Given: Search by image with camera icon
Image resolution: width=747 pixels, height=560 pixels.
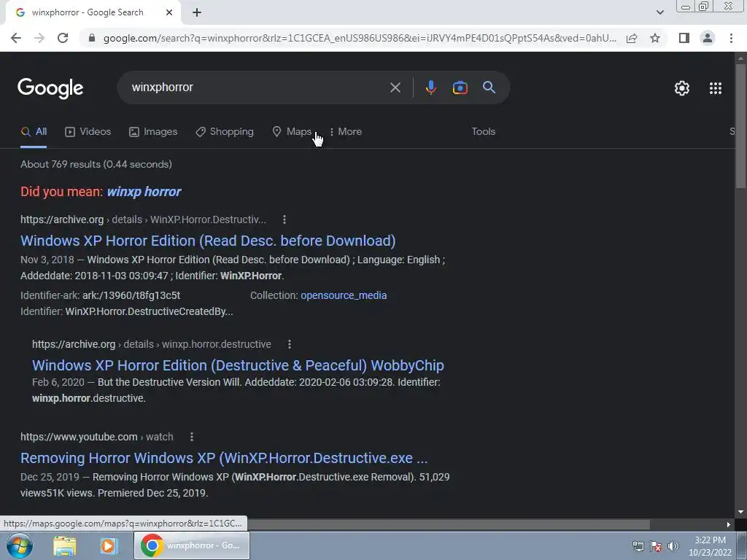Looking at the screenshot, I should 460,87.
